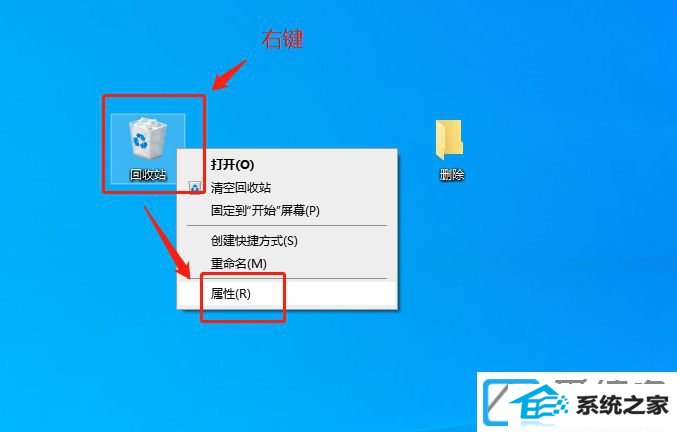This screenshot has width=677, height=432.
Task: Open 属性(R) from the context menu
Action: (x=231, y=294)
